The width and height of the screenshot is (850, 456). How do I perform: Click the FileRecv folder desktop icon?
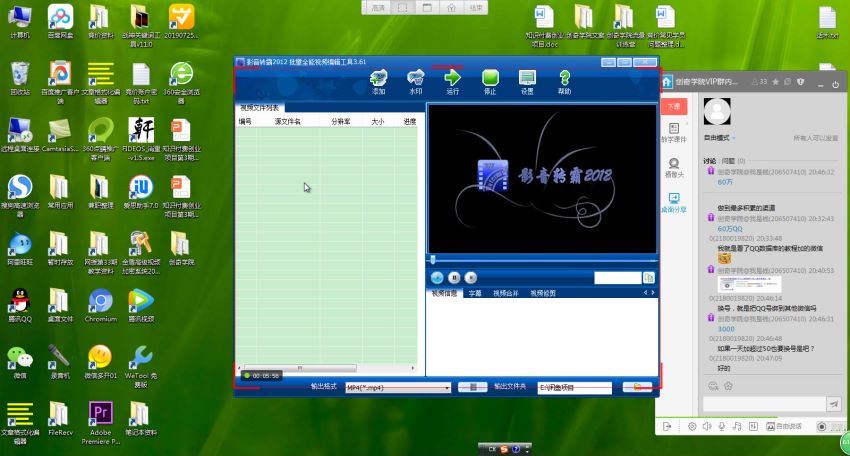tap(61, 419)
